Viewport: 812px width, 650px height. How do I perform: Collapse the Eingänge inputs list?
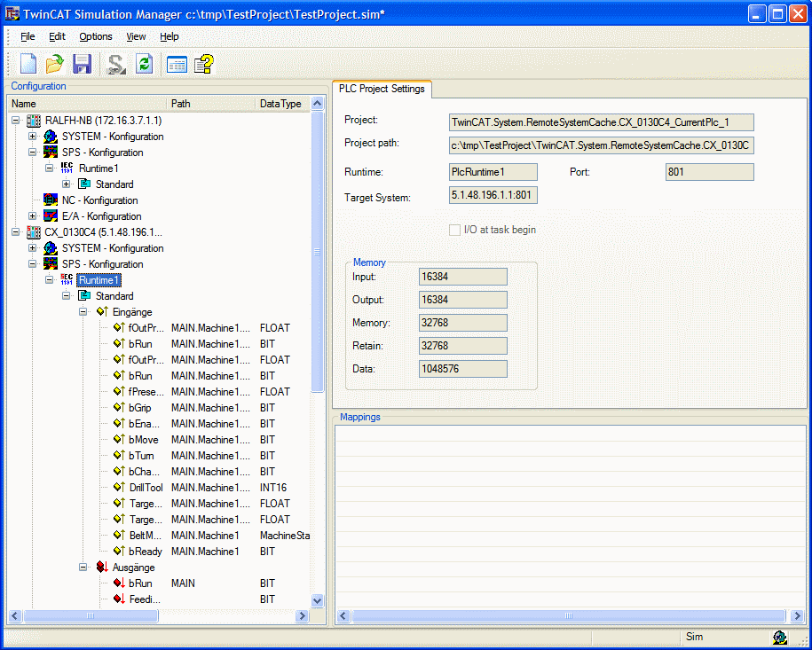pos(83,312)
